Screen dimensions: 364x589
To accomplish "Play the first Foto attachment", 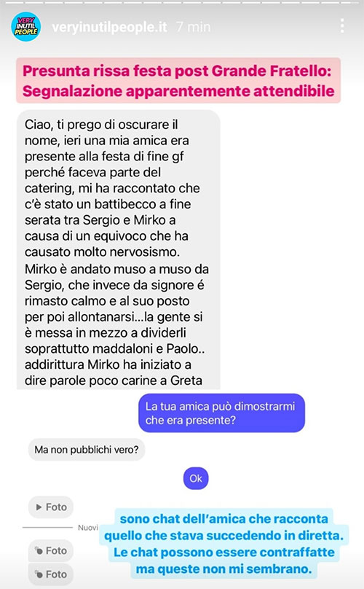I will (x=51, y=507).
